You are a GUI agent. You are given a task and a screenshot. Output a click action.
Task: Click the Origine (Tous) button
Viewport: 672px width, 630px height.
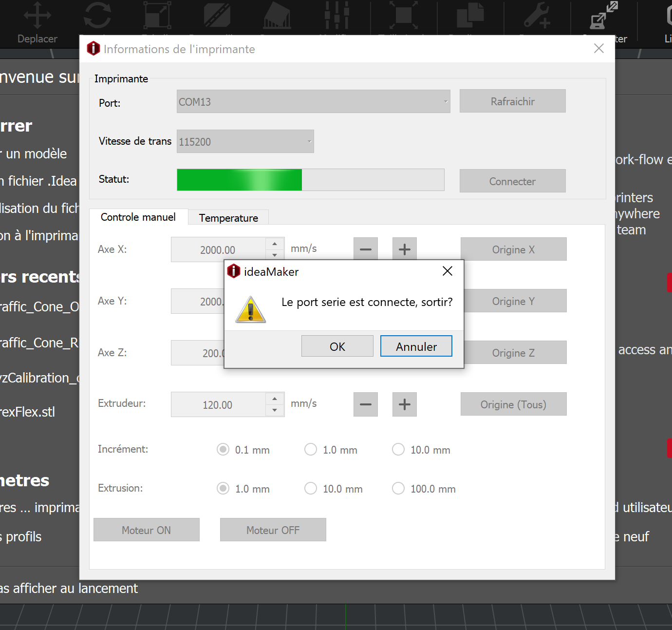[514, 404]
